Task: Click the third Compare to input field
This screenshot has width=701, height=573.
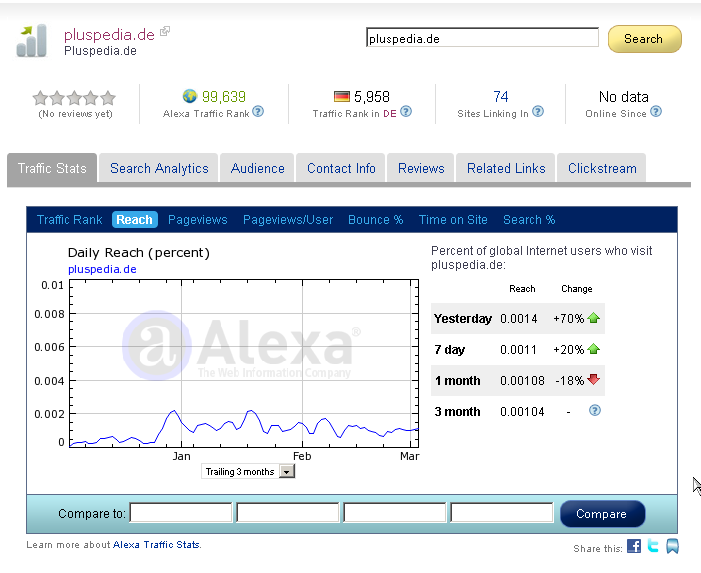Action: coord(394,512)
